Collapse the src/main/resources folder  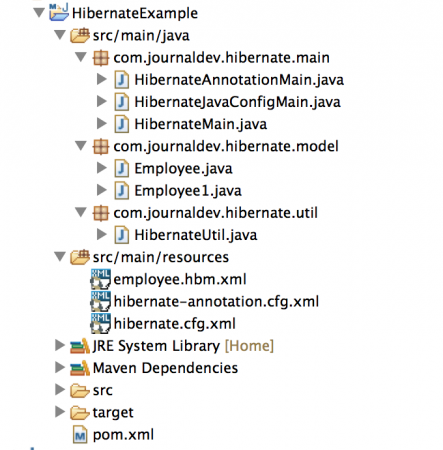click(60, 257)
